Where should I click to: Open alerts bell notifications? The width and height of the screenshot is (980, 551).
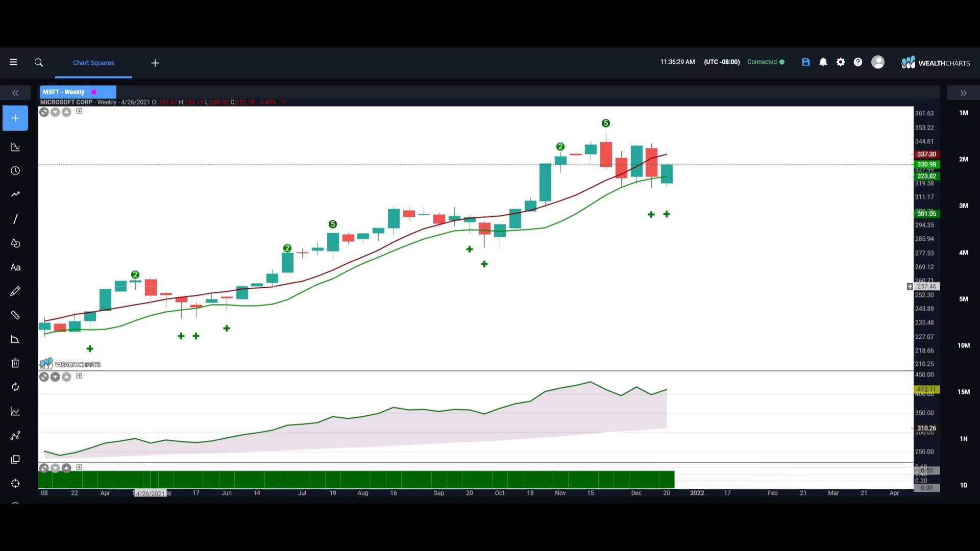click(823, 62)
